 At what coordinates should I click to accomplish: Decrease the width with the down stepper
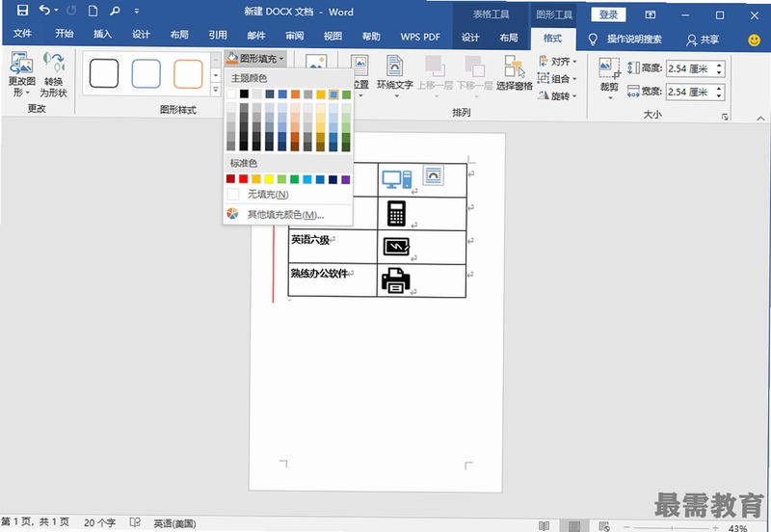tap(719, 95)
